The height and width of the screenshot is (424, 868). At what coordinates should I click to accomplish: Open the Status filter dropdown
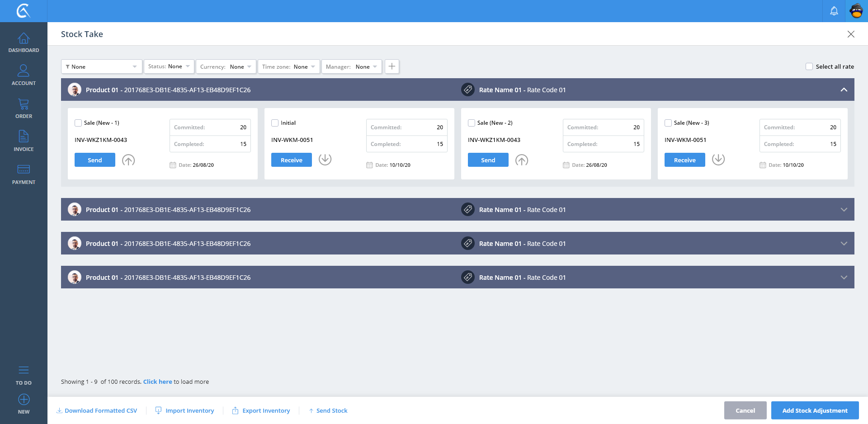tap(169, 66)
